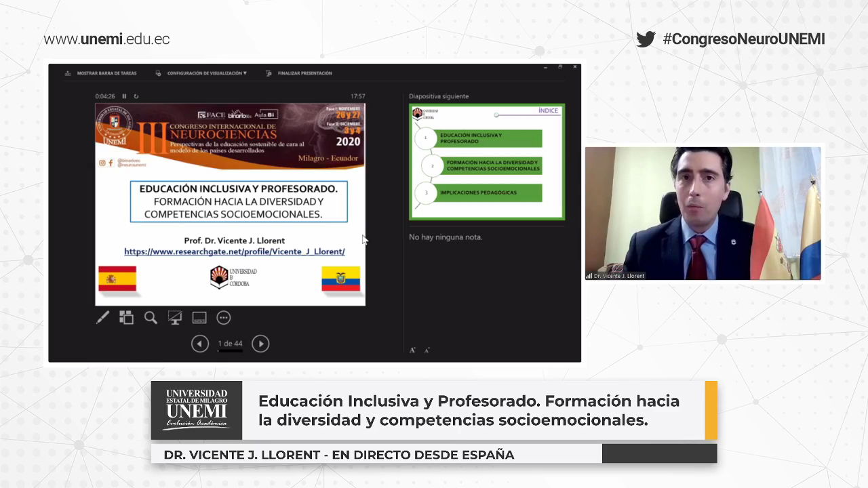Click the slide counter 1 de 44
Viewport: 868px width, 488px height.
coord(230,344)
